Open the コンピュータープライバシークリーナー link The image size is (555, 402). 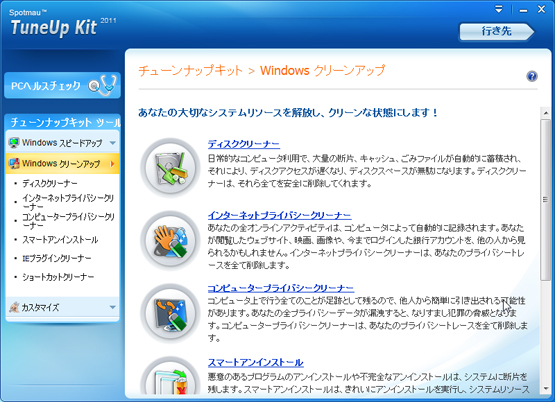(x=281, y=288)
